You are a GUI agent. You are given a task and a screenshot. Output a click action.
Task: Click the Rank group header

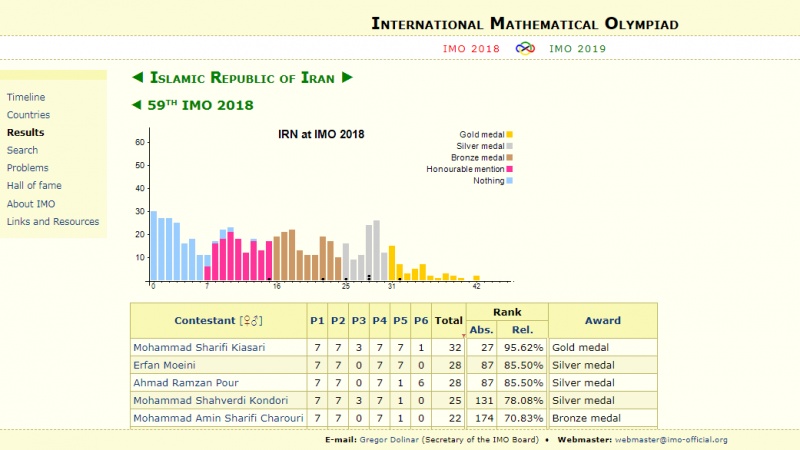coord(507,312)
